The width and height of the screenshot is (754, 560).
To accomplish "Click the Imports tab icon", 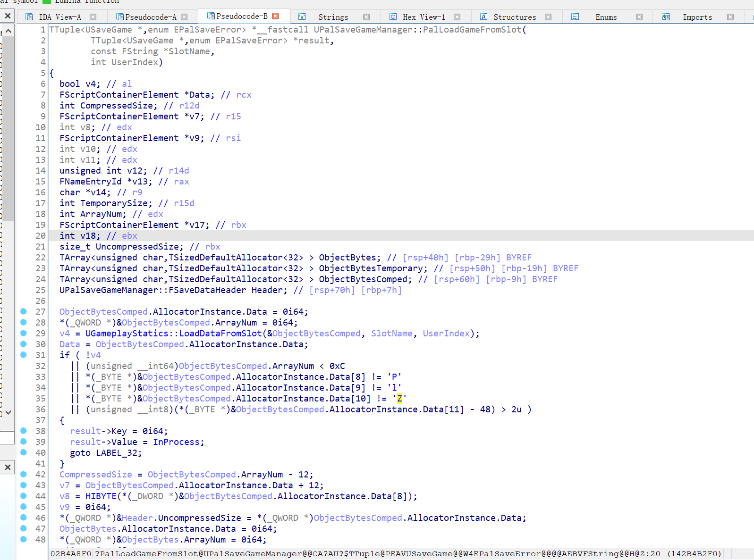I will tap(666, 17).
